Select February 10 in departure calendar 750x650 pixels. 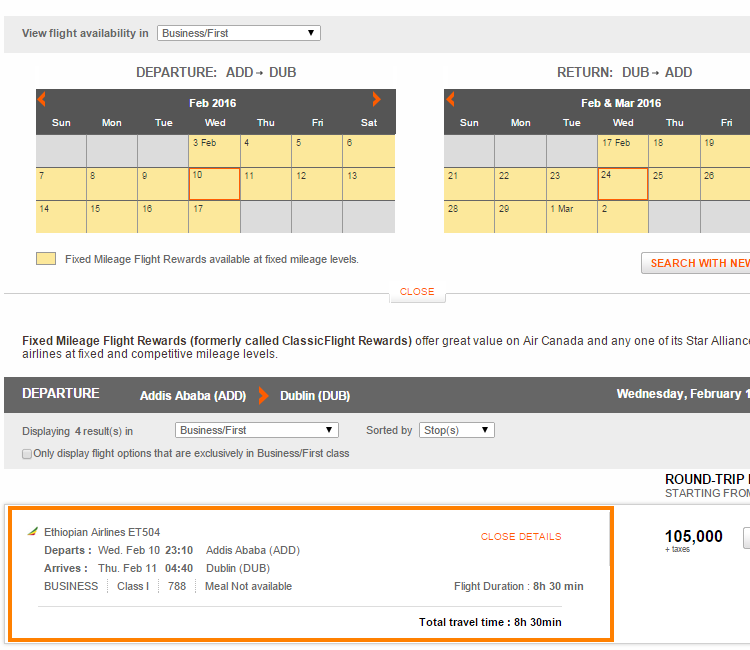214,184
